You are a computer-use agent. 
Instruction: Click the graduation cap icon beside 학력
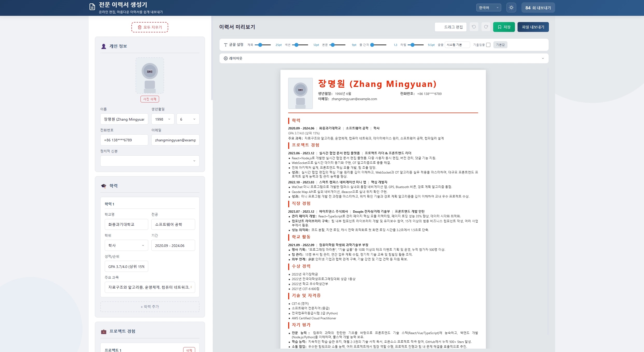click(x=104, y=186)
